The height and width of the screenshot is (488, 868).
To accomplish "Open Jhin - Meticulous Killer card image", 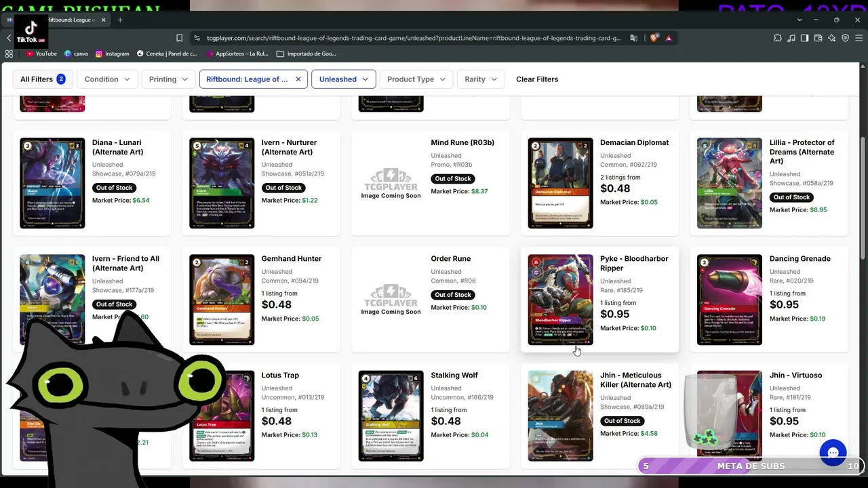I will coord(560,416).
